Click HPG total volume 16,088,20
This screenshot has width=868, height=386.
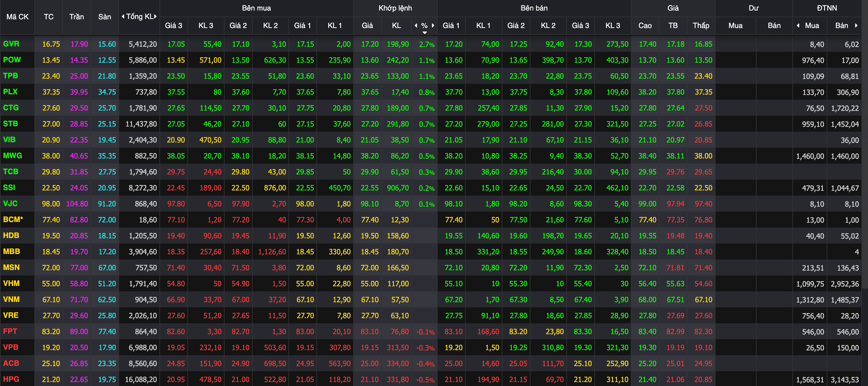pyautogui.click(x=141, y=379)
